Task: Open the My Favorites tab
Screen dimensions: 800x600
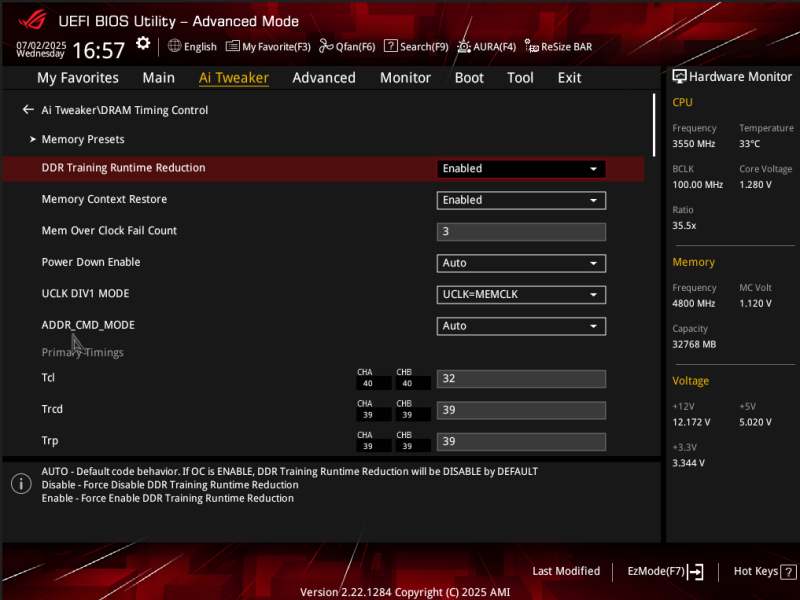Action: coord(78,78)
